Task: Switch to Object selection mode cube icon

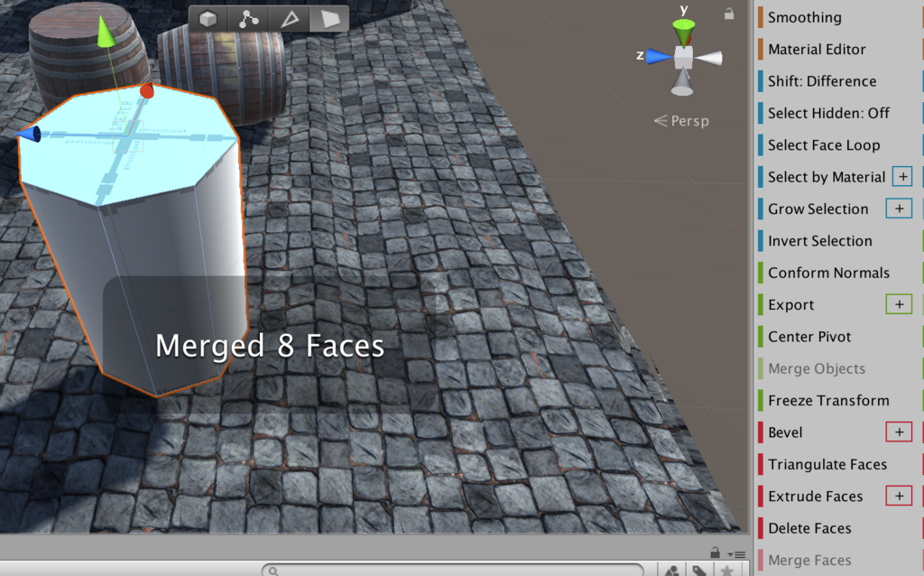Action: 208,19
